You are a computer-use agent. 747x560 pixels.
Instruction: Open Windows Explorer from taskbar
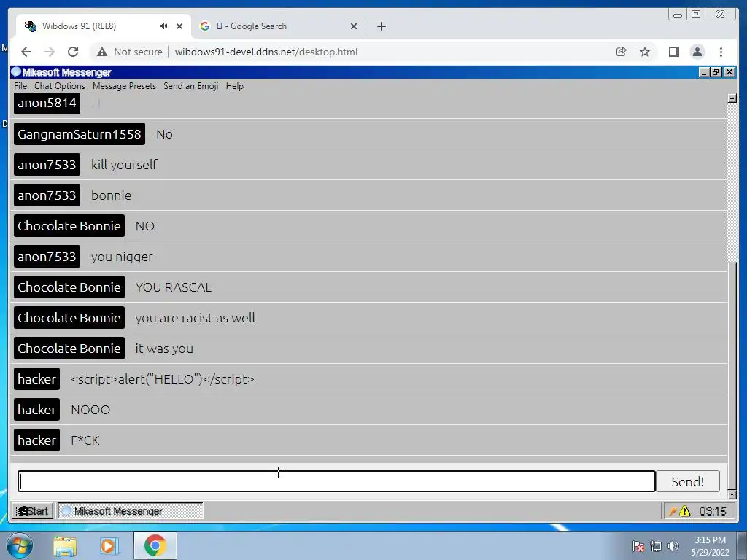pos(65,546)
